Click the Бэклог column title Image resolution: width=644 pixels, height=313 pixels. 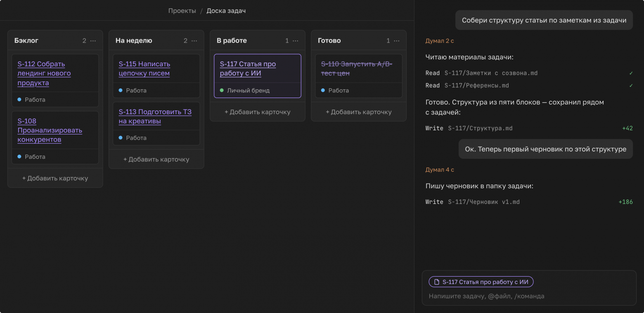(26, 41)
